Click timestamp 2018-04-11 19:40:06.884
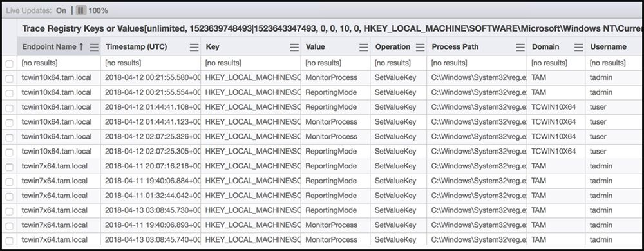This screenshot has width=644, height=251. click(153, 181)
